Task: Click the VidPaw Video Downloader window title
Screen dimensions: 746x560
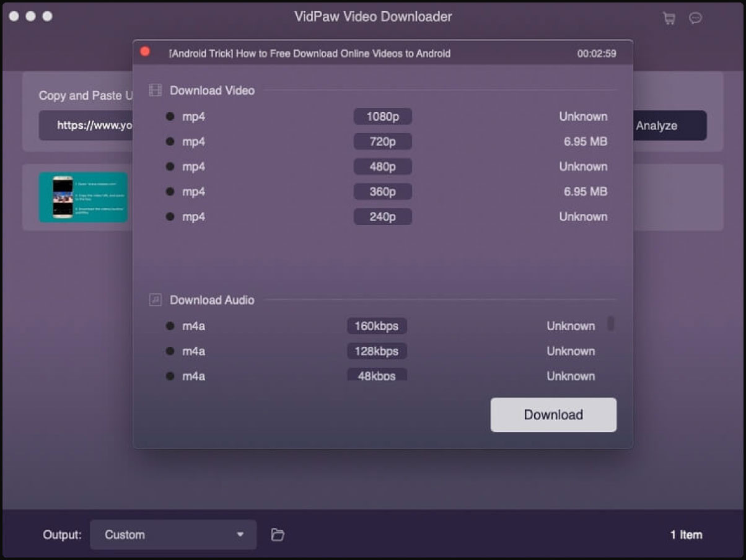Action: (373, 17)
